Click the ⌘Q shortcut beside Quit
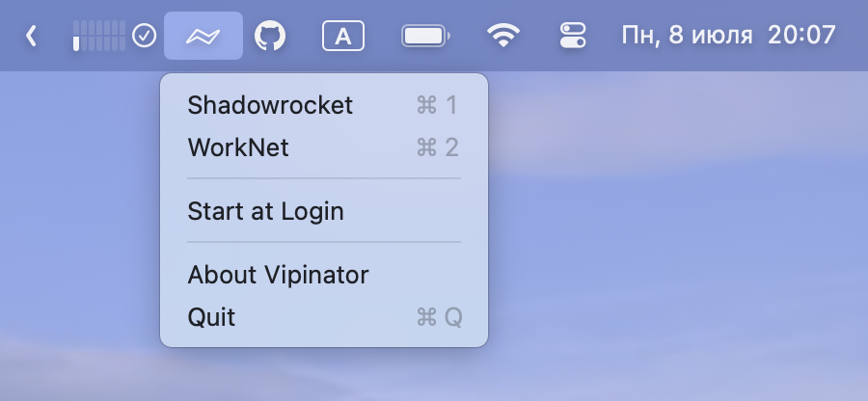868x401 pixels. (439, 317)
